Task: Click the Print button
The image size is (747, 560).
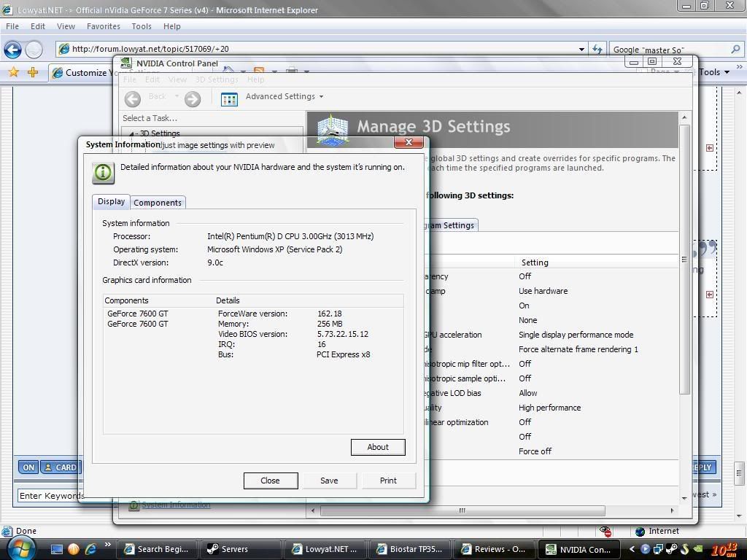Action: pyautogui.click(x=387, y=481)
